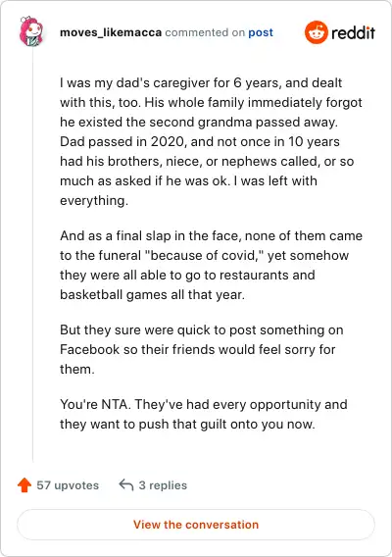Click the paragraph starting "But they sure were quick"
The height and width of the screenshot is (557, 392).
(201, 349)
